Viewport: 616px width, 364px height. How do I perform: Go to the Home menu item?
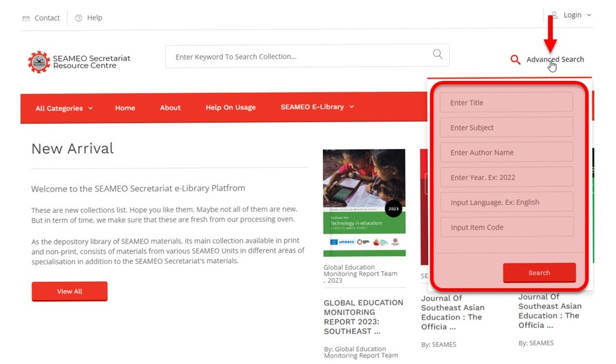pos(125,108)
